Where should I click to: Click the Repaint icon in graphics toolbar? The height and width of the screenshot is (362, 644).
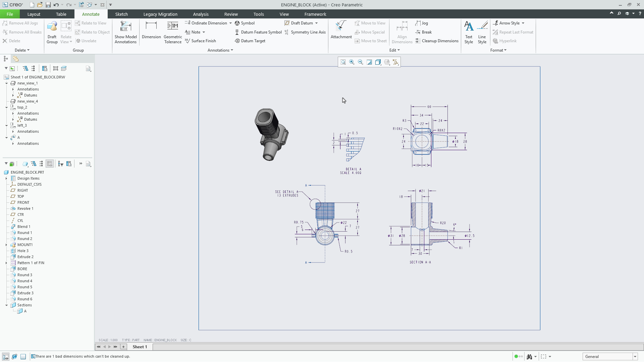pyautogui.click(x=369, y=62)
